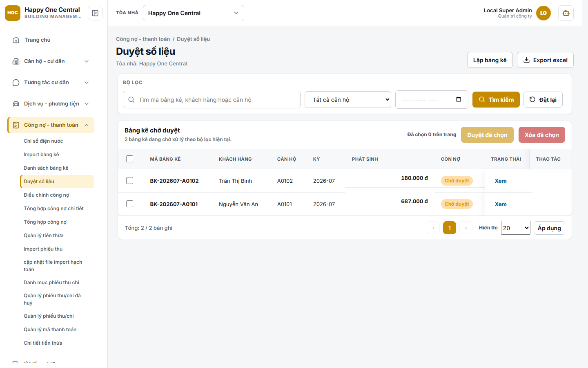Click the Xóa đã chọn button
This screenshot has width=588, height=368.
tap(541, 135)
